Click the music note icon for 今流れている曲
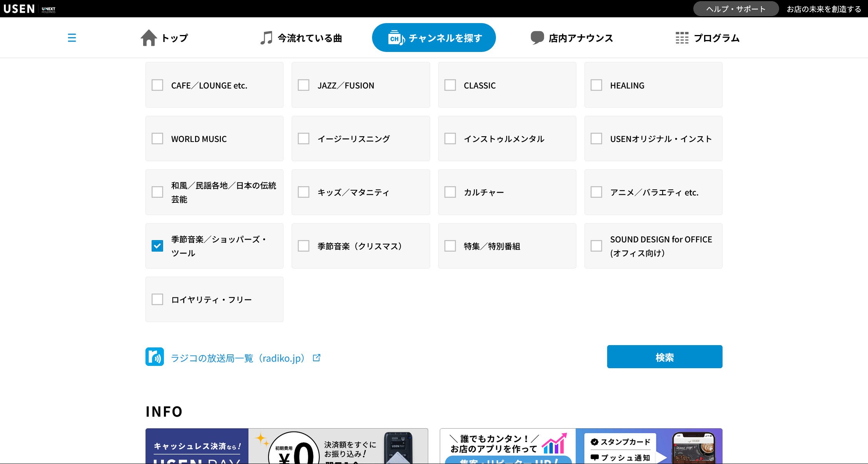868x464 pixels. 266,38
